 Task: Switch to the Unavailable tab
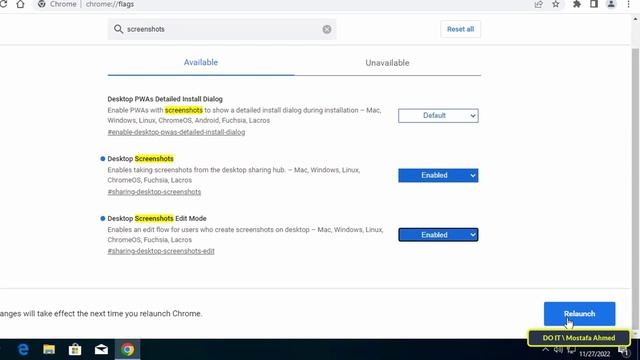(x=387, y=63)
